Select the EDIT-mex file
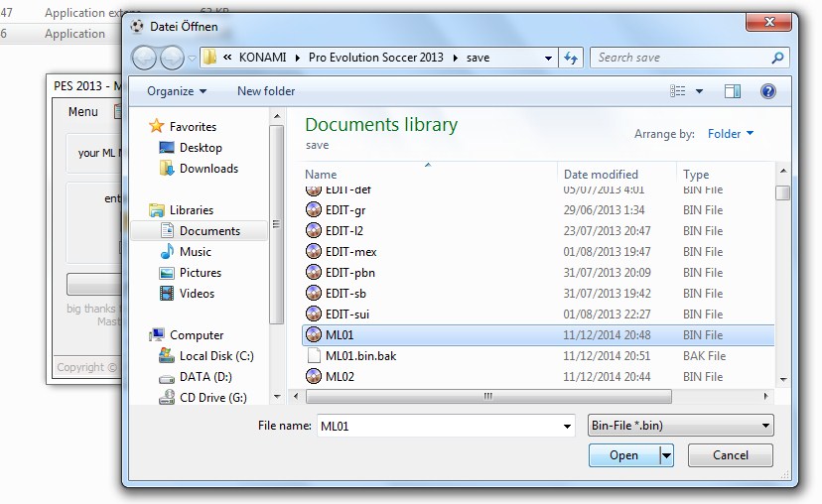Screen dimensions: 822x504 pyautogui.click(x=538, y=252)
